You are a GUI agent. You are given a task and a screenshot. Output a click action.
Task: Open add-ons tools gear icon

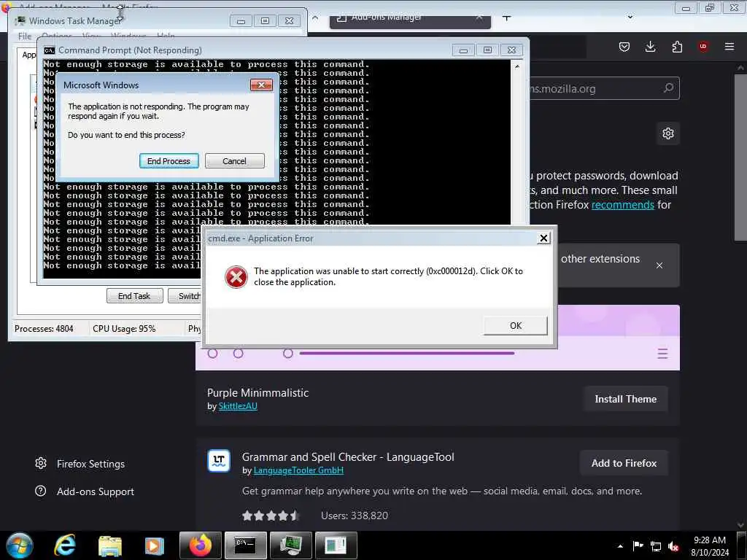point(668,133)
